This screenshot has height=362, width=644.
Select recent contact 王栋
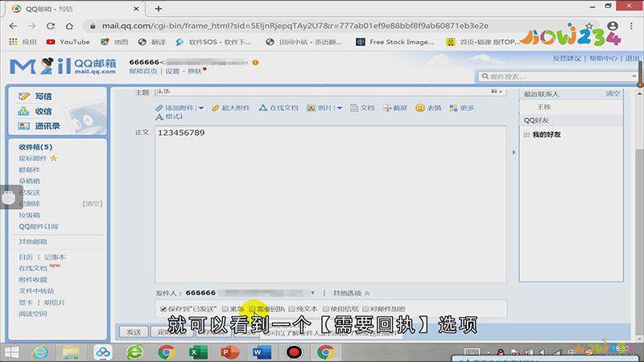[x=544, y=107]
